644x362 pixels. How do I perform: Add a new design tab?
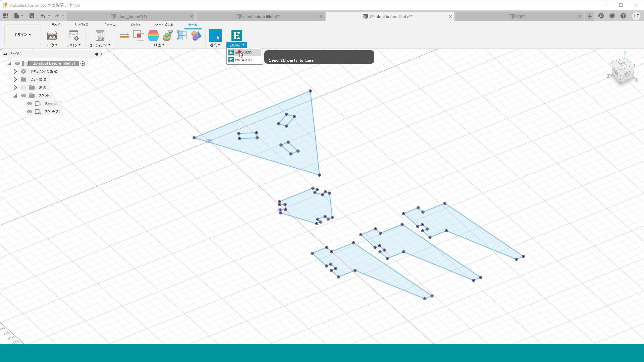[590, 16]
